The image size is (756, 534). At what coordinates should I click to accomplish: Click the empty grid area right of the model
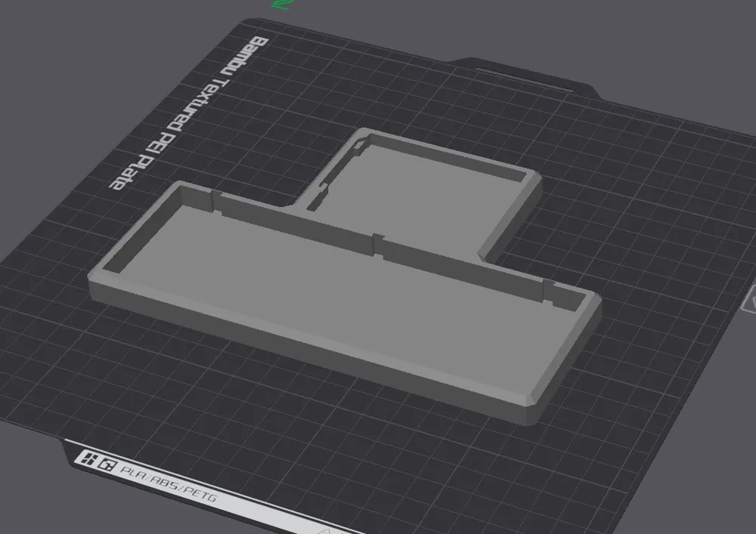point(650,227)
